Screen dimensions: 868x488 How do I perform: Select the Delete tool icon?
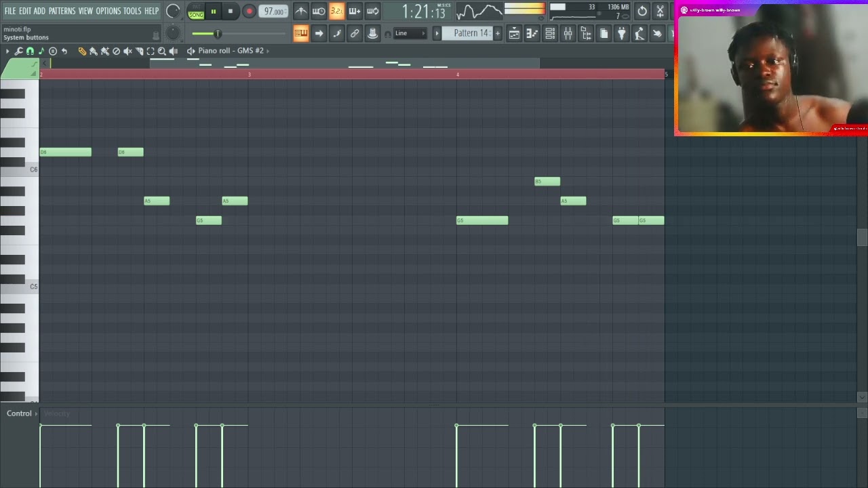point(116,52)
